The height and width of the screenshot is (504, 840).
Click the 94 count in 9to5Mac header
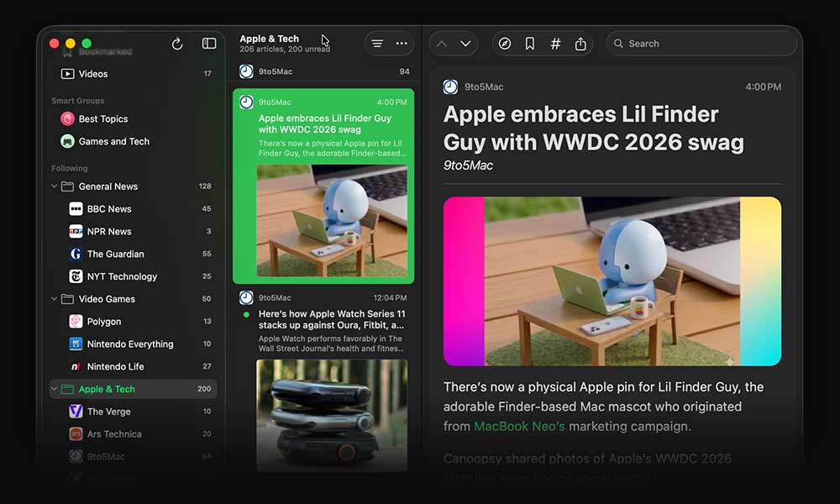point(405,71)
